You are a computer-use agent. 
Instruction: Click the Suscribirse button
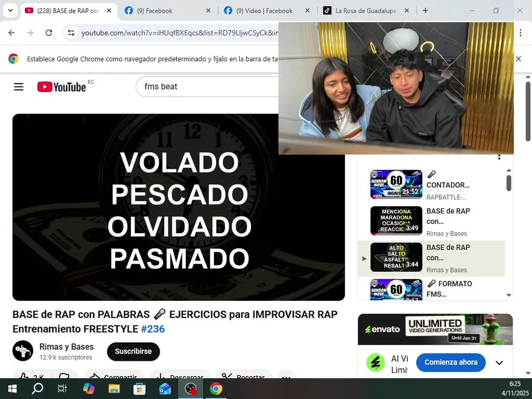[134, 351]
